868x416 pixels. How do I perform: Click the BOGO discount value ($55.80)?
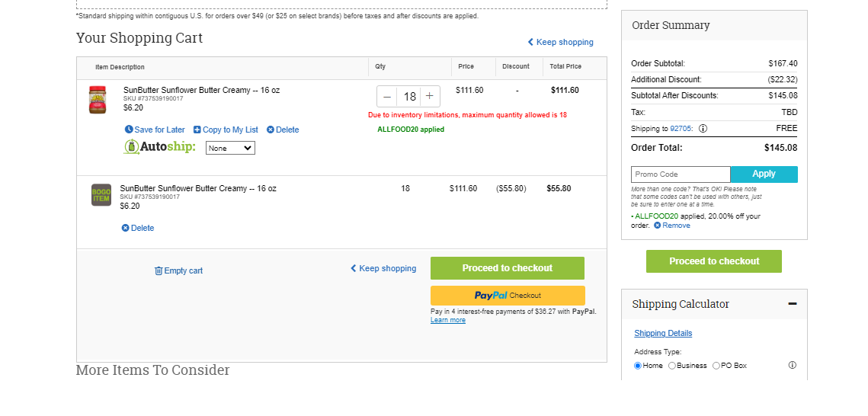point(511,189)
